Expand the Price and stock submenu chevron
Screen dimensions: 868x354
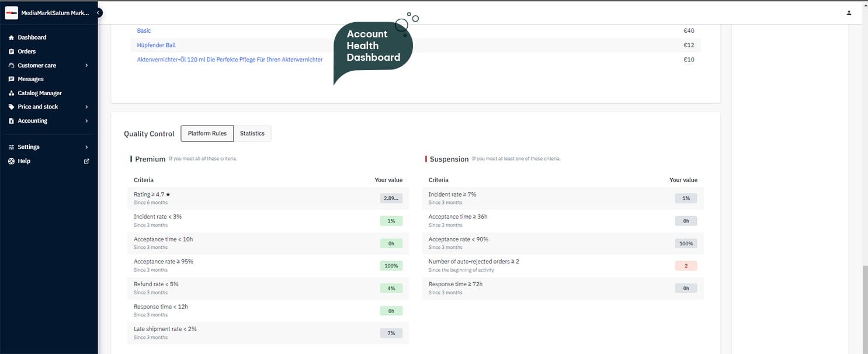[x=86, y=107]
